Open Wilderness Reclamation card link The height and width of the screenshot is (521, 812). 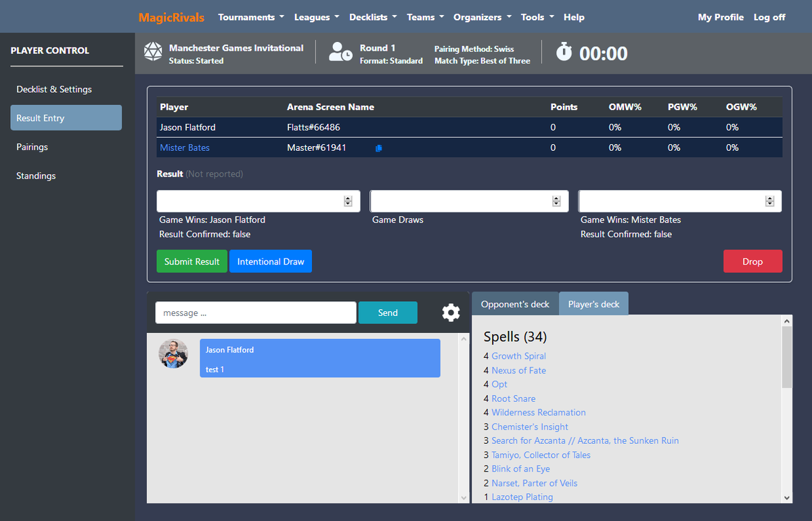tap(539, 412)
